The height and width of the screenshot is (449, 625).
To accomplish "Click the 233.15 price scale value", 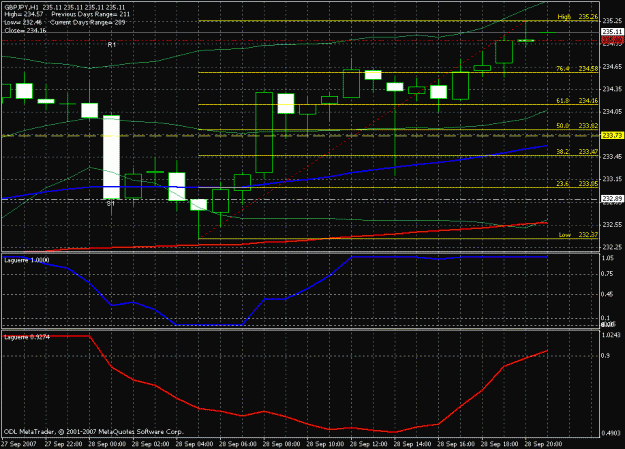I will (x=613, y=179).
